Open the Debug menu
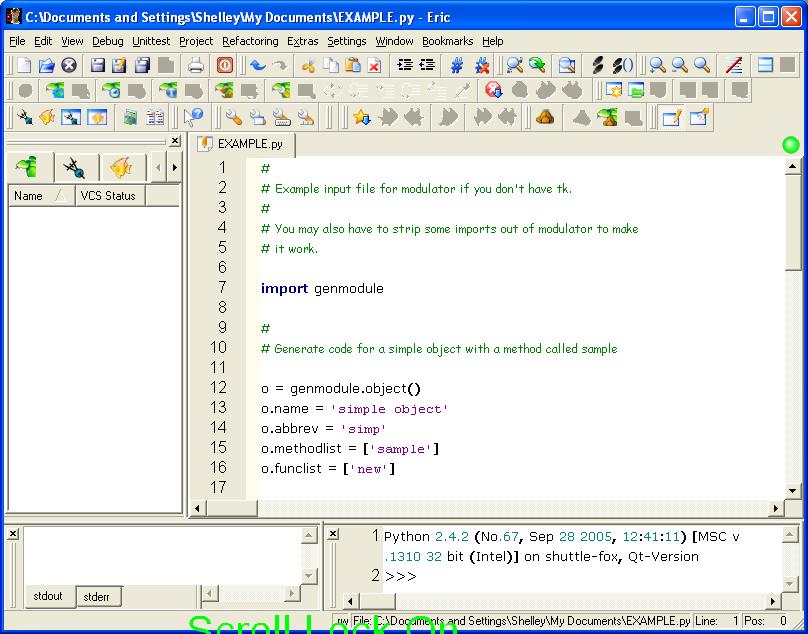808x634 pixels. (x=108, y=41)
